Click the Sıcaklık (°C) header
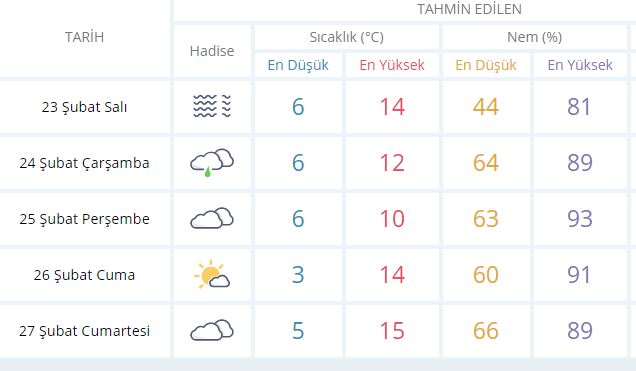Viewport: 636px width, 371px height. [x=346, y=37]
